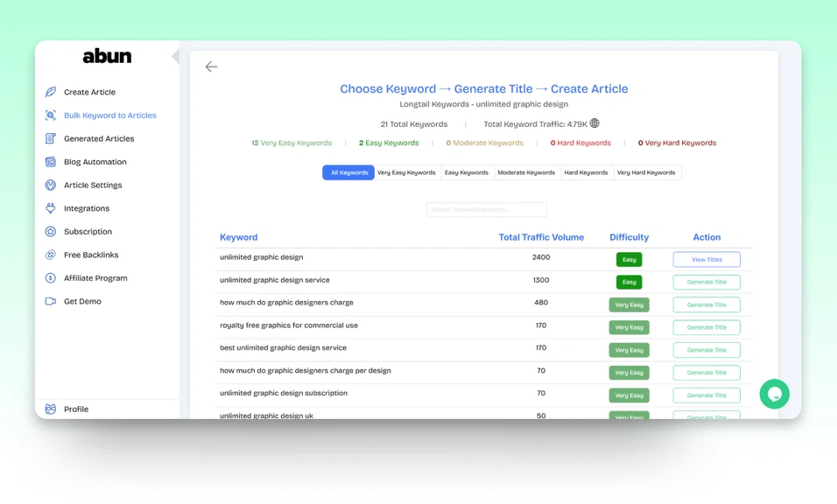Click the Integrations plug icon

click(51, 208)
